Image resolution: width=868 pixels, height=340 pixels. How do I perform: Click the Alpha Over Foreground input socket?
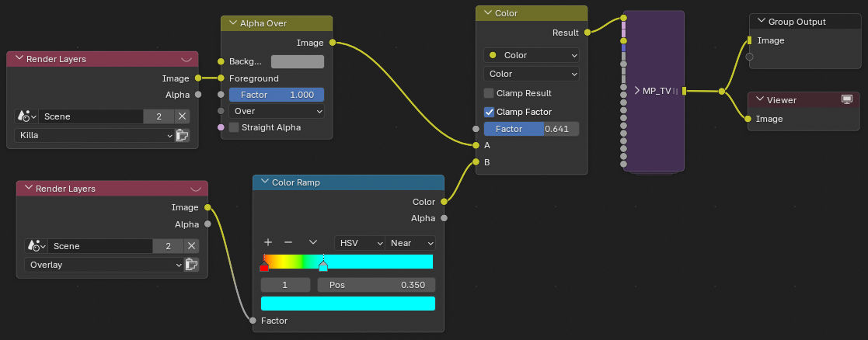(221, 78)
